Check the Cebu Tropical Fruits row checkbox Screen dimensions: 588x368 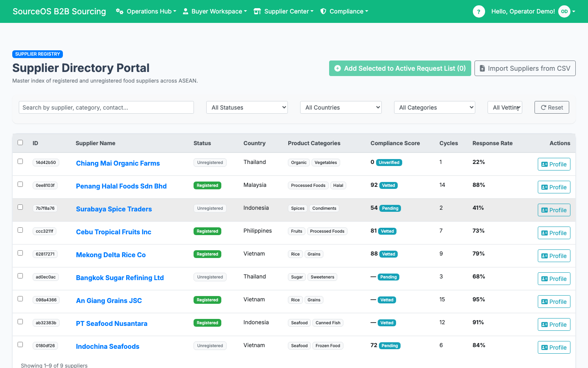(x=20, y=230)
